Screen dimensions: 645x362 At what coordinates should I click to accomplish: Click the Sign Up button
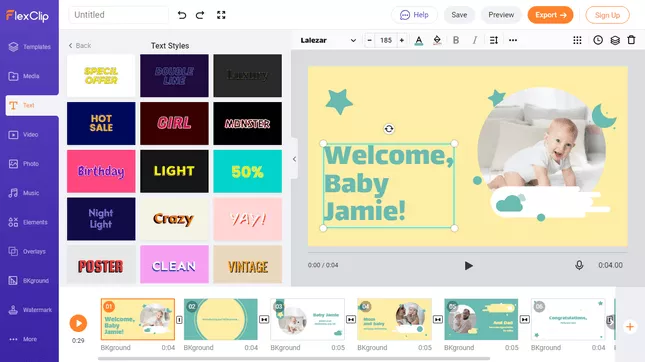[x=607, y=15]
